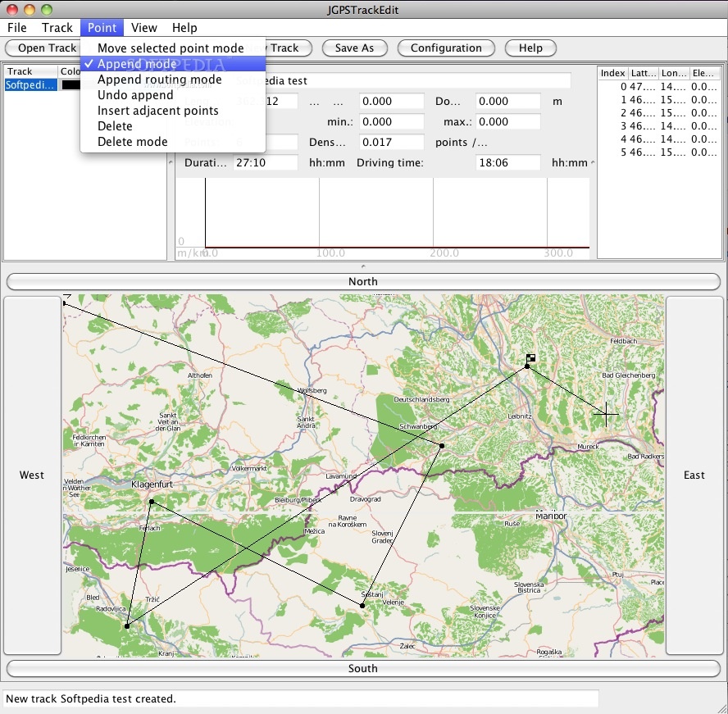Open the Track menu
728x714 pixels.
click(x=57, y=28)
